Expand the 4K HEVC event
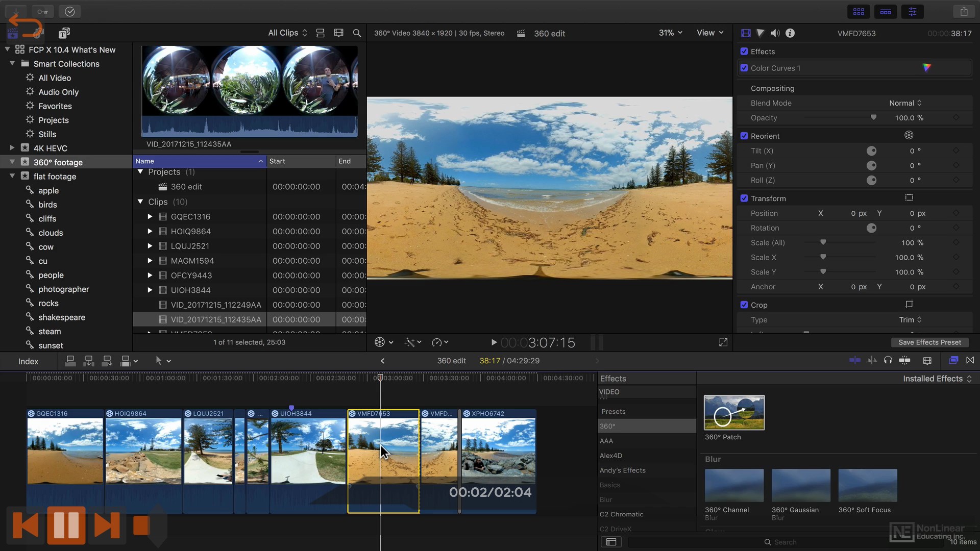The image size is (980, 551). (12, 148)
